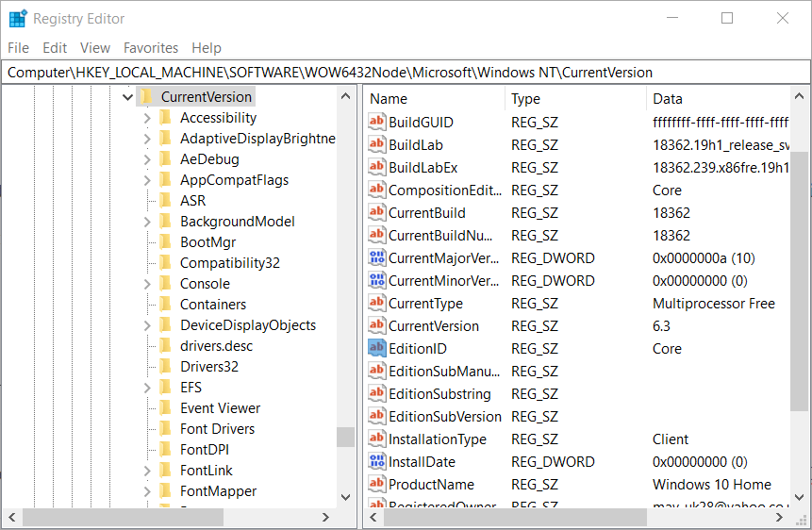
Task: Select the EditionSubManu... string value icon
Action: (377, 371)
